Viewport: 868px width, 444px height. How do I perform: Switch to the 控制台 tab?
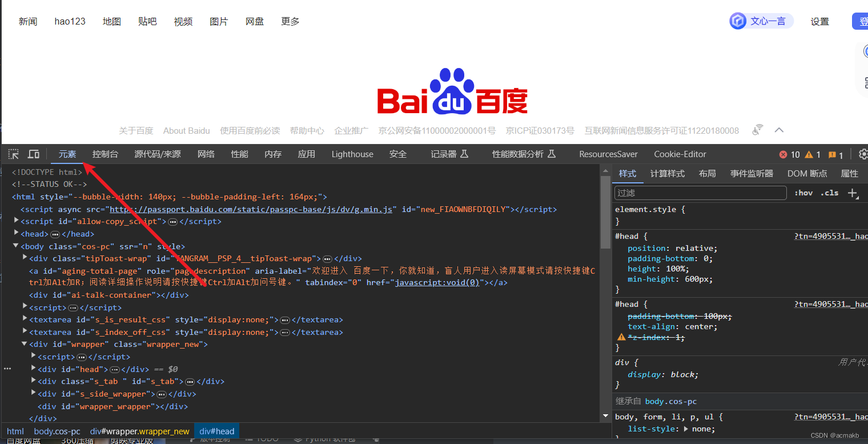click(105, 154)
